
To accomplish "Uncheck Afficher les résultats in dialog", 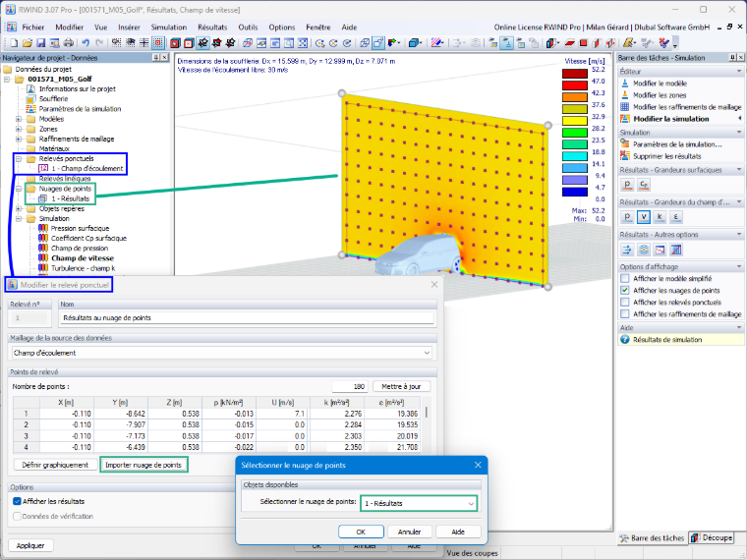I will tap(17, 501).
